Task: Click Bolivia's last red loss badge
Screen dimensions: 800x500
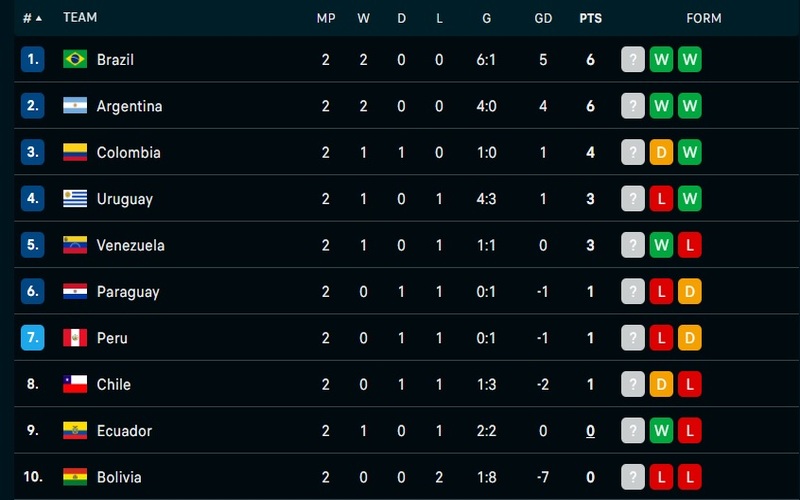Action: pos(690,477)
